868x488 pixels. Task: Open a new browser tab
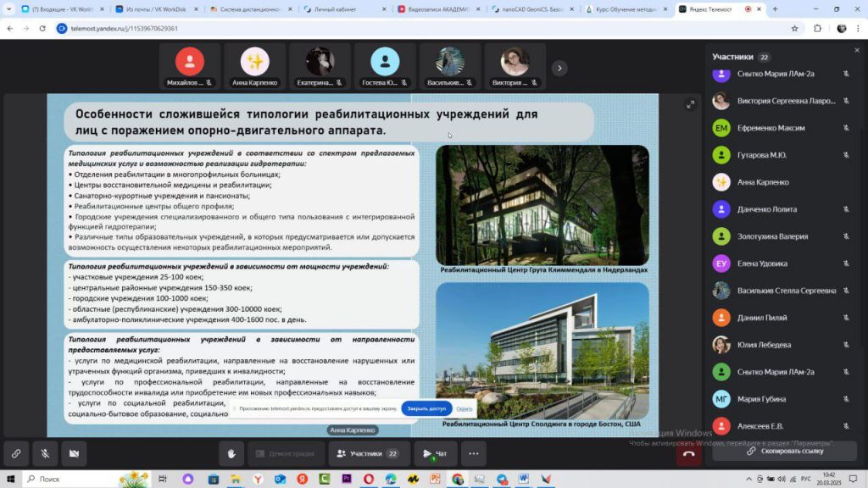774,9
